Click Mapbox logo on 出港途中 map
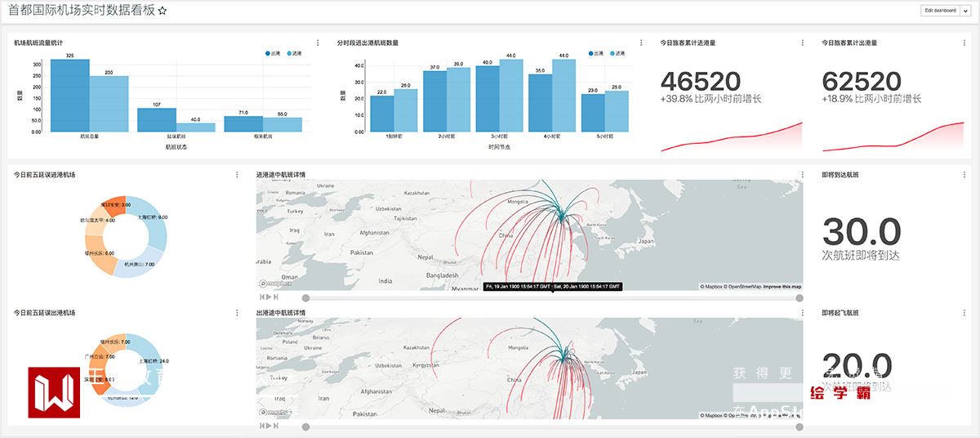 click(276, 413)
